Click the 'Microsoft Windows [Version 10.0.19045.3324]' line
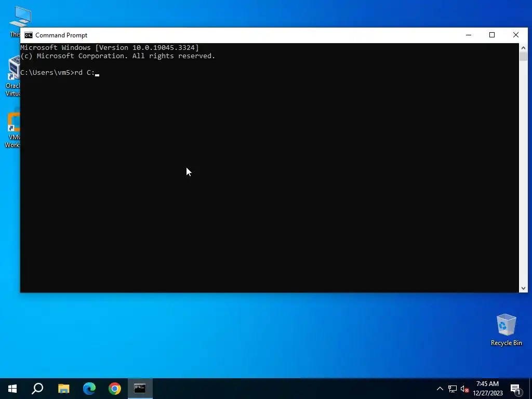Viewport: 532px width, 399px height. (x=110, y=47)
